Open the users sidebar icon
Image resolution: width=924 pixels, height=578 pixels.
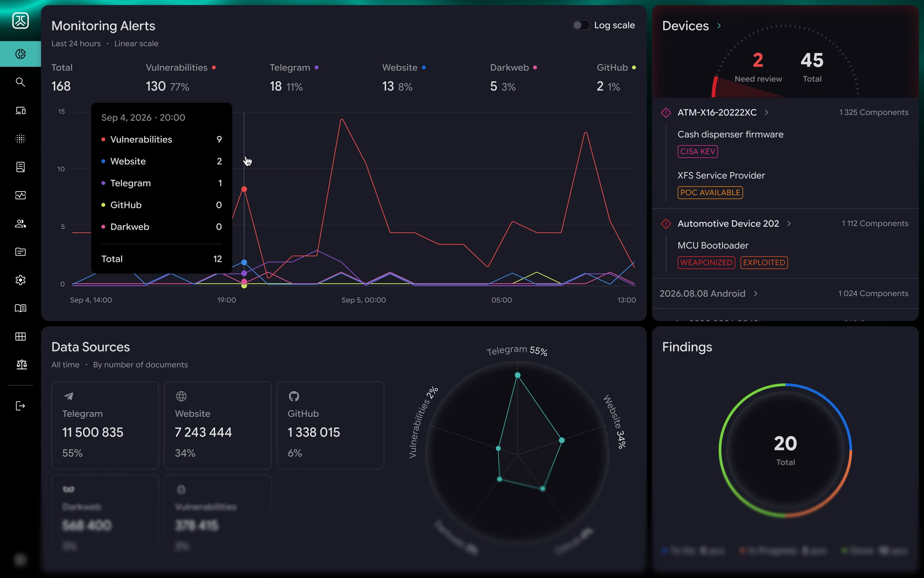click(x=20, y=224)
